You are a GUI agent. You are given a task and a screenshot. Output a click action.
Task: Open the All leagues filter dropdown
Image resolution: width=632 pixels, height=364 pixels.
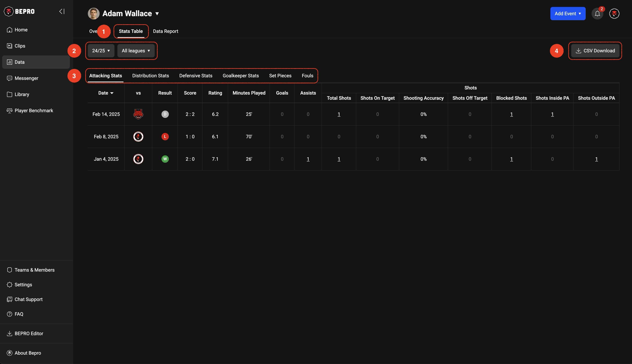[136, 51]
